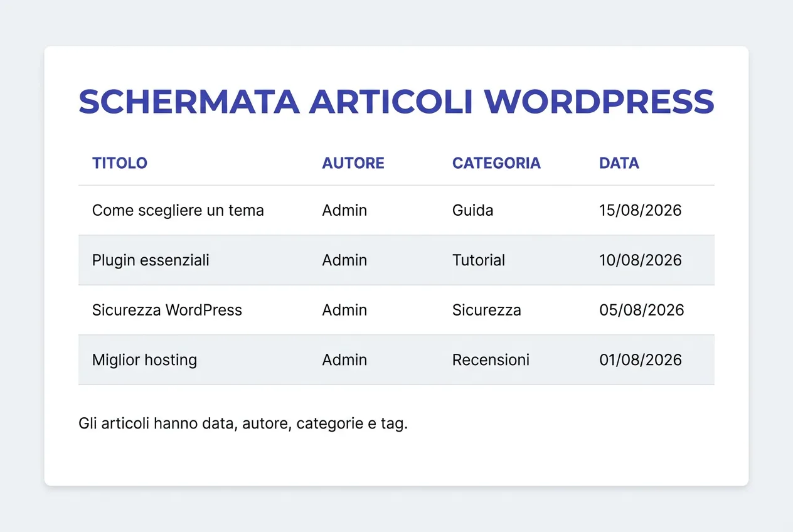Click Admin in the 'Sicurezza WordPress' row
Image resolution: width=793 pixels, height=532 pixels.
click(344, 310)
